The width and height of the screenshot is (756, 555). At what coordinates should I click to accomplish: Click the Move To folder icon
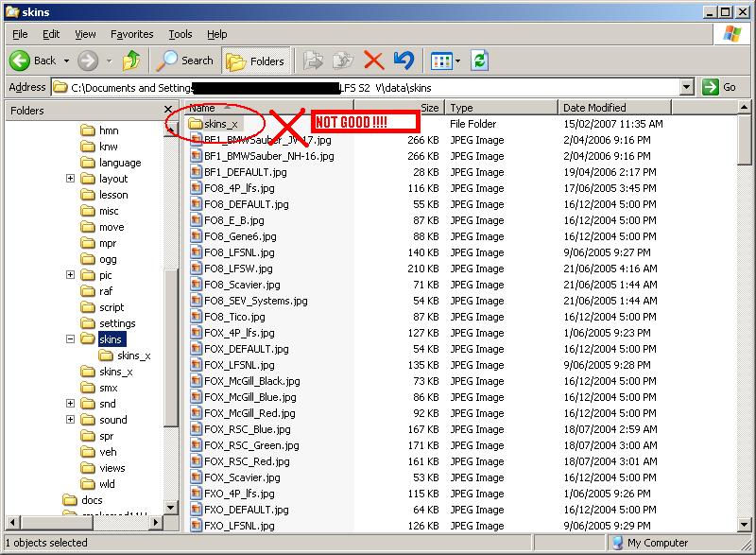[x=314, y=61]
